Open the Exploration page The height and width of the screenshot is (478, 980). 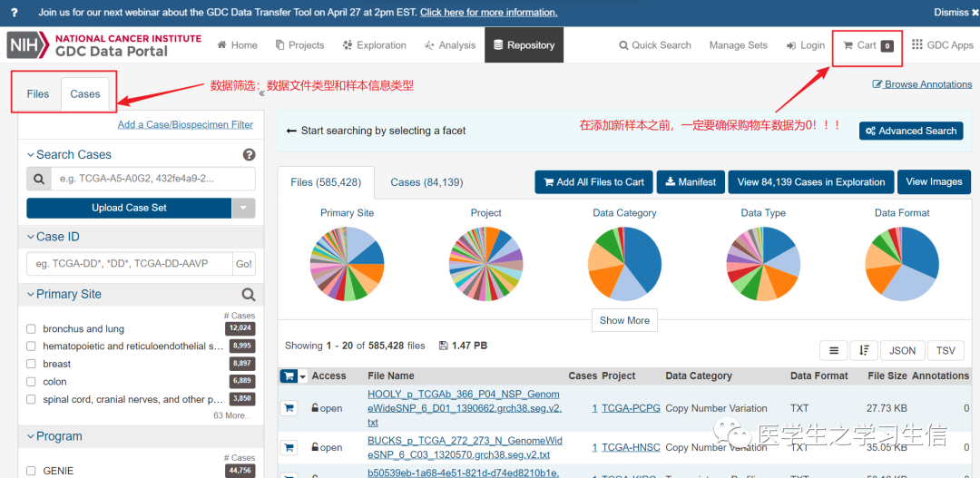(375, 45)
